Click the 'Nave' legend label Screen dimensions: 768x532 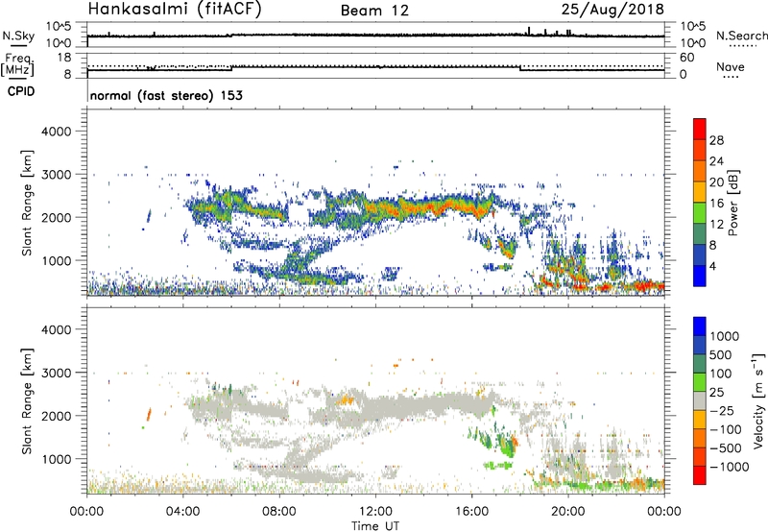(731, 67)
